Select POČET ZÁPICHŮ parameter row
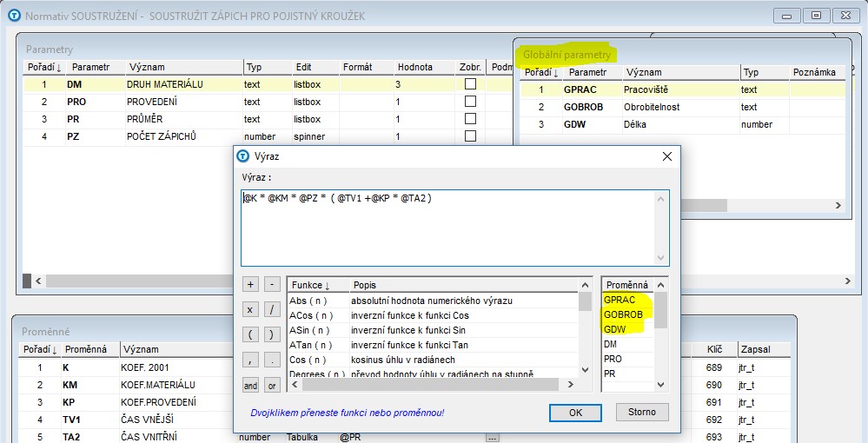Image resolution: width=868 pixels, height=443 pixels. click(268, 136)
